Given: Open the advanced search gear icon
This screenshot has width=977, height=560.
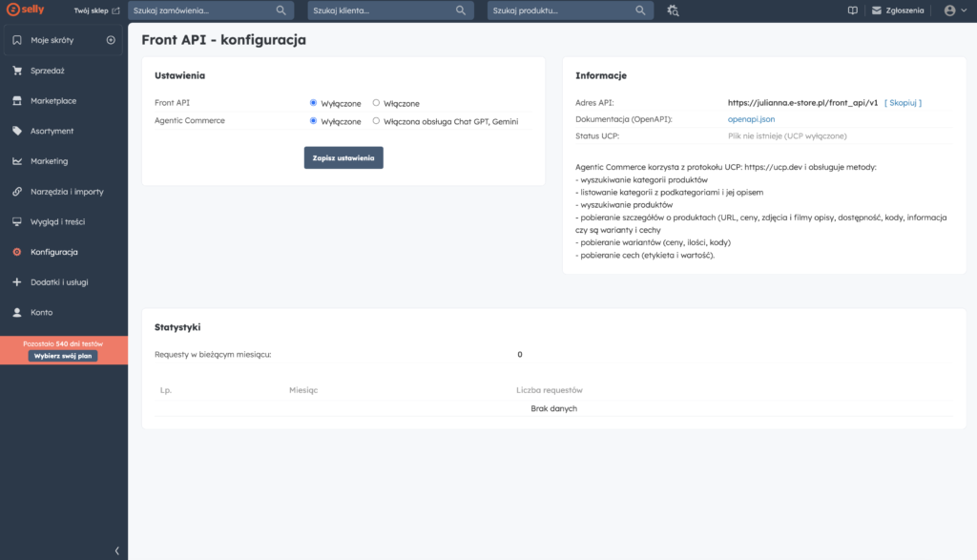Looking at the screenshot, I should 673,10.
